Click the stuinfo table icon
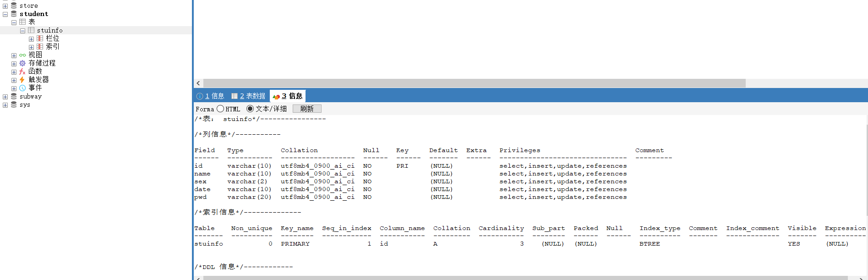This screenshot has width=868, height=280. [x=31, y=30]
